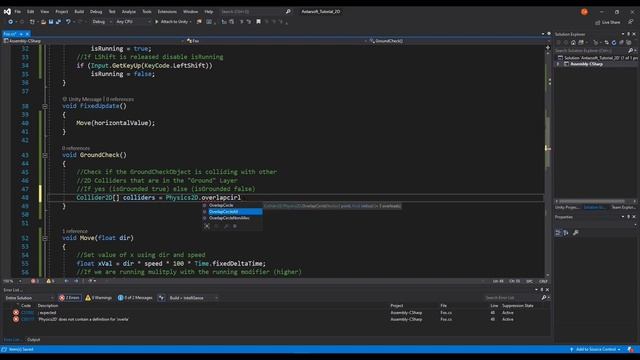Open the Edit menu
Screen dimensions: 640x360
(x=31, y=12)
